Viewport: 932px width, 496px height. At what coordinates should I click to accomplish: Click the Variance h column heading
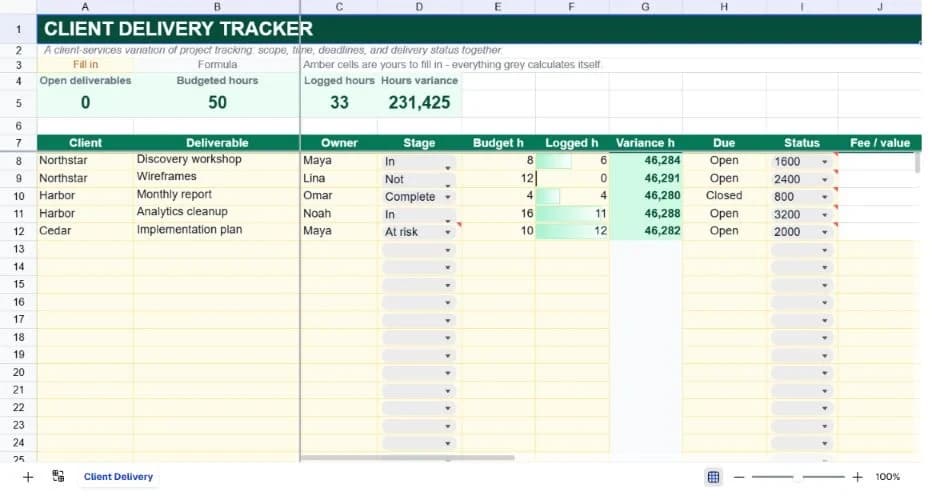(646, 143)
